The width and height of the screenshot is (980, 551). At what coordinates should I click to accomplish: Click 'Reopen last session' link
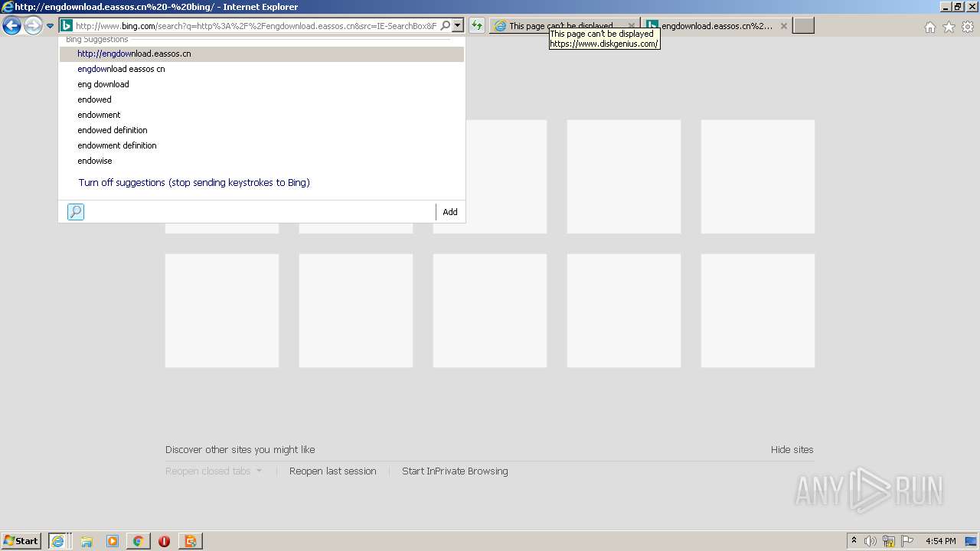click(x=333, y=471)
